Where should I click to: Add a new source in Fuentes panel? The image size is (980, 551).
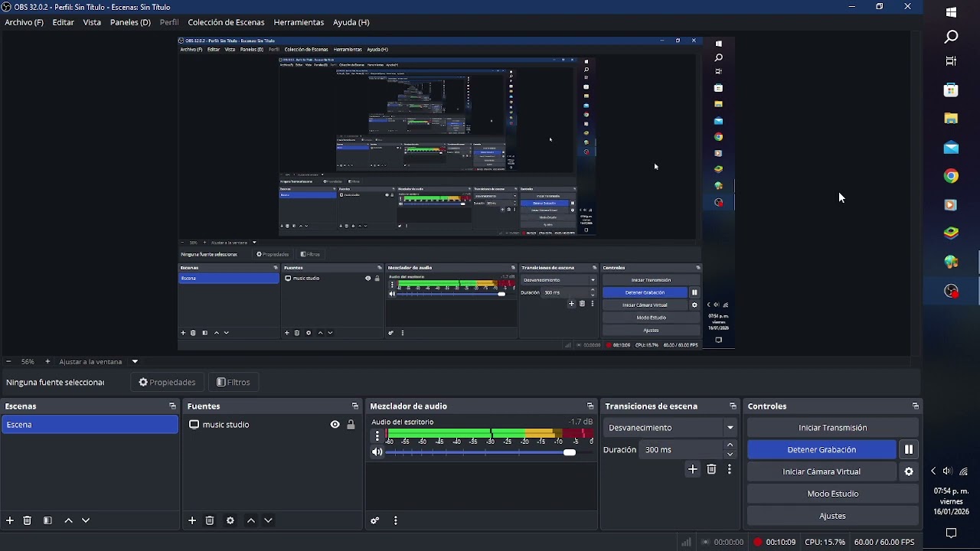192,520
